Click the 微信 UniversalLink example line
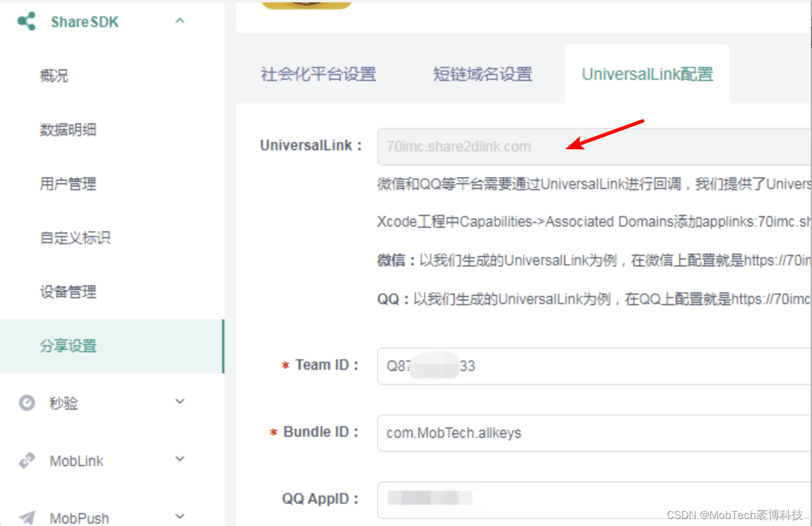 click(594, 260)
